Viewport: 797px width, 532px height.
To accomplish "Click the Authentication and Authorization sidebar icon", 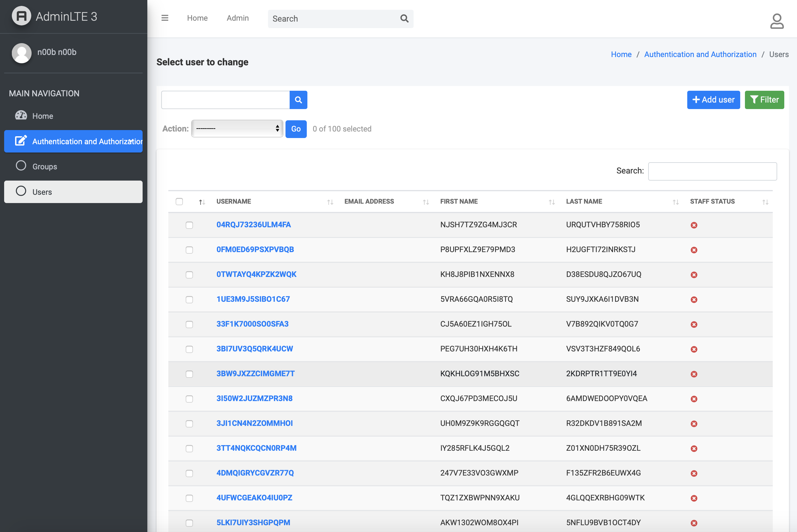I will [21, 141].
